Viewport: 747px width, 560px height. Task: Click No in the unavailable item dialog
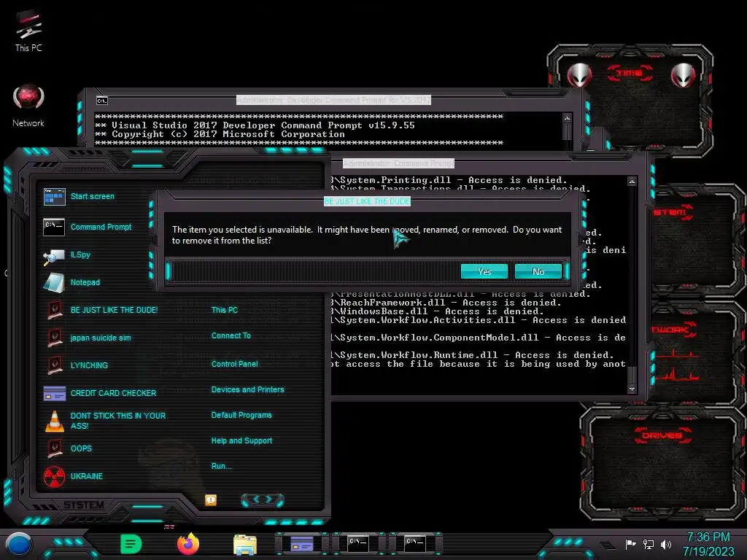pos(538,271)
